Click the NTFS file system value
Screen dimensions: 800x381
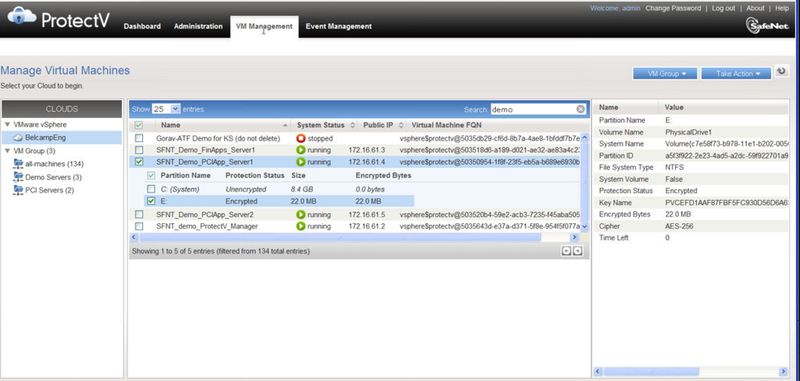pyautogui.click(x=674, y=167)
